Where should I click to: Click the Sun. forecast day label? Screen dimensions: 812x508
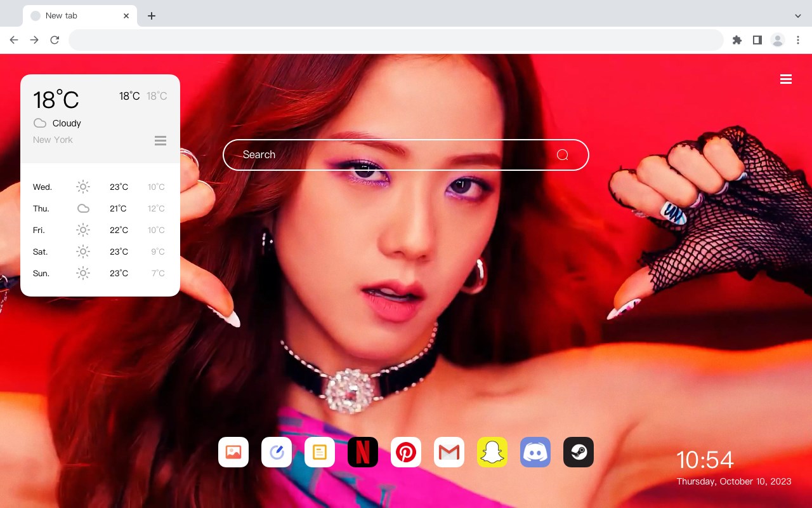coord(41,273)
